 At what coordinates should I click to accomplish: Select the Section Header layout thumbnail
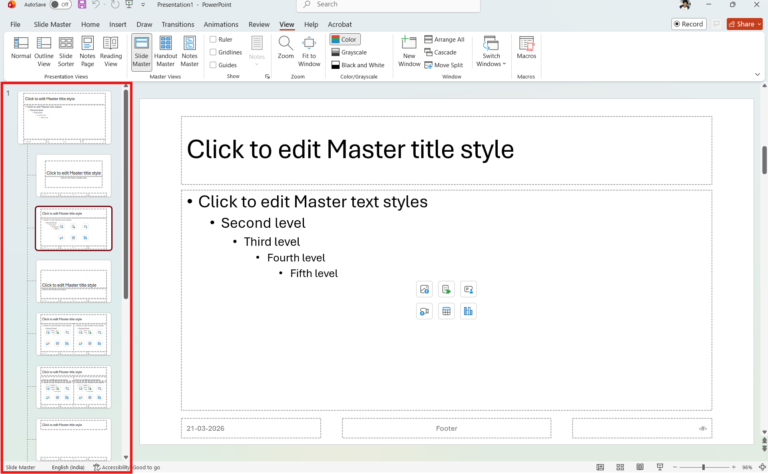pos(73,281)
